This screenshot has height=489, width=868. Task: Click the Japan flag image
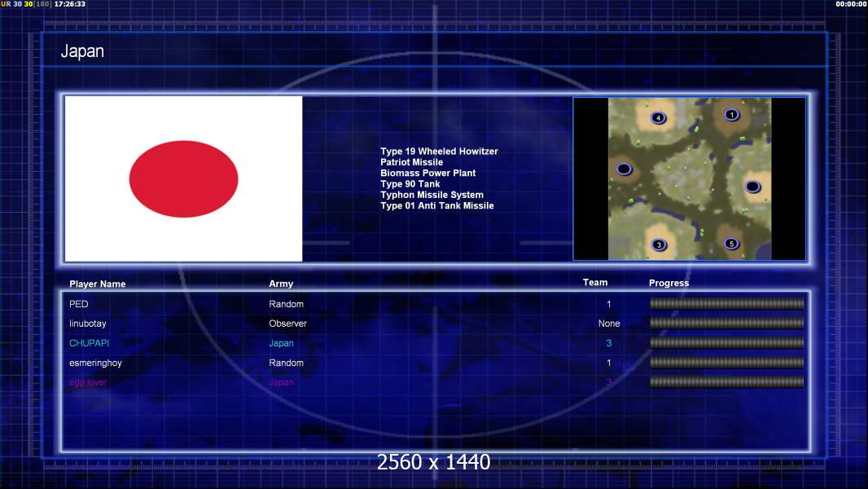[183, 178]
